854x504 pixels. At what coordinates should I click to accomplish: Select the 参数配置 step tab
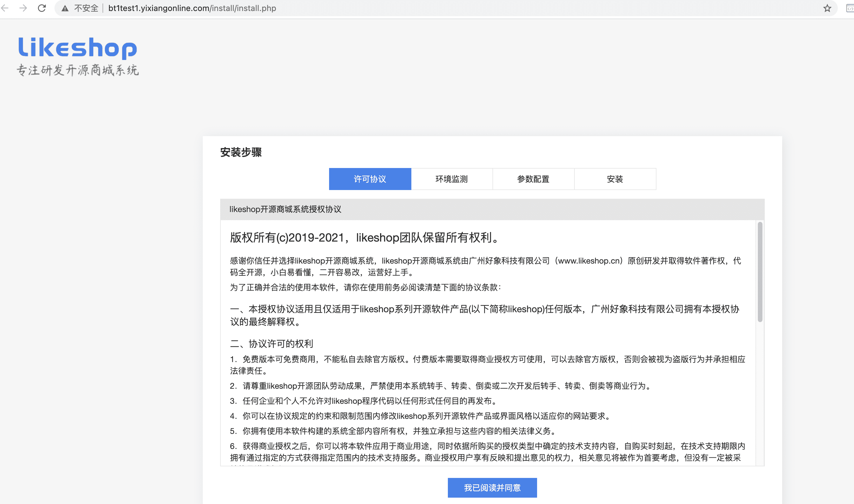pos(533,179)
